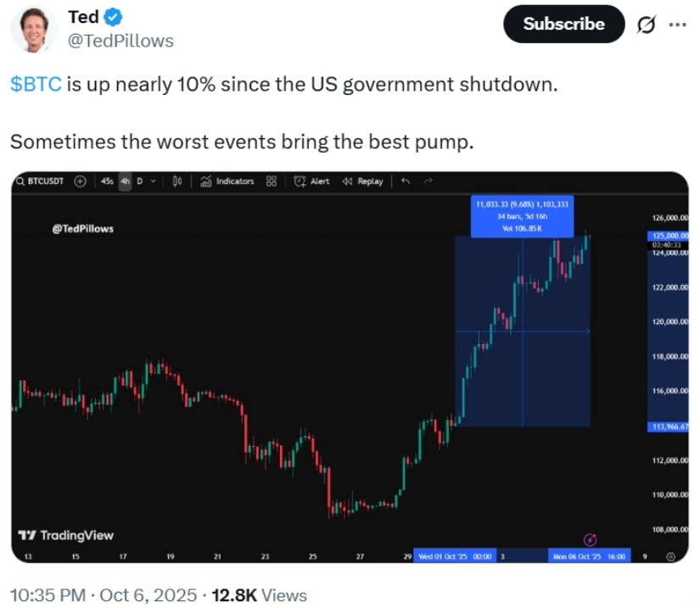Select the 4h timeframe
Screen dimensions: 700x608
pos(125,181)
